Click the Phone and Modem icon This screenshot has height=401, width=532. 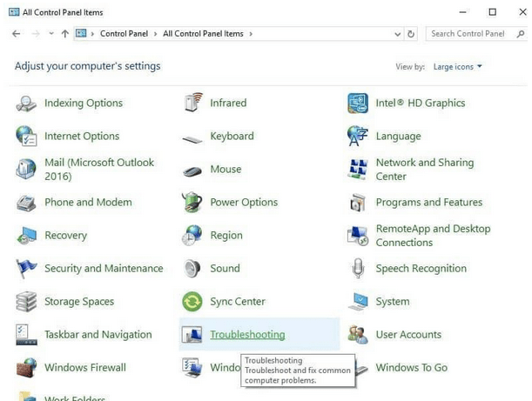(x=26, y=204)
